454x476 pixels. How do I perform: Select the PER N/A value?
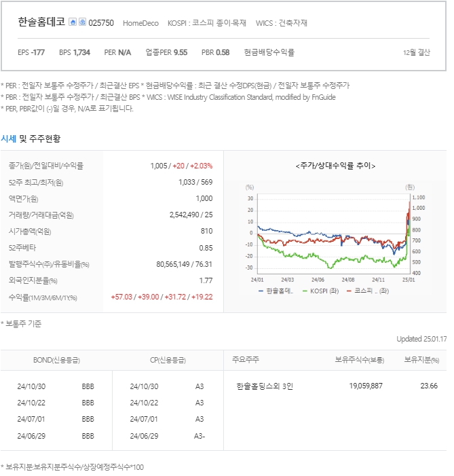pyautogui.click(x=118, y=52)
